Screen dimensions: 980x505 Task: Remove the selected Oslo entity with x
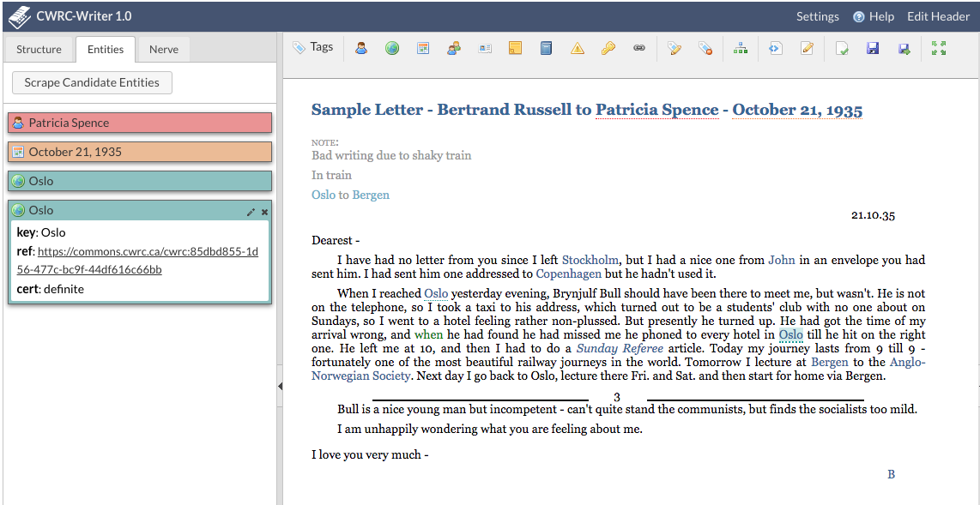pos(264,212)
